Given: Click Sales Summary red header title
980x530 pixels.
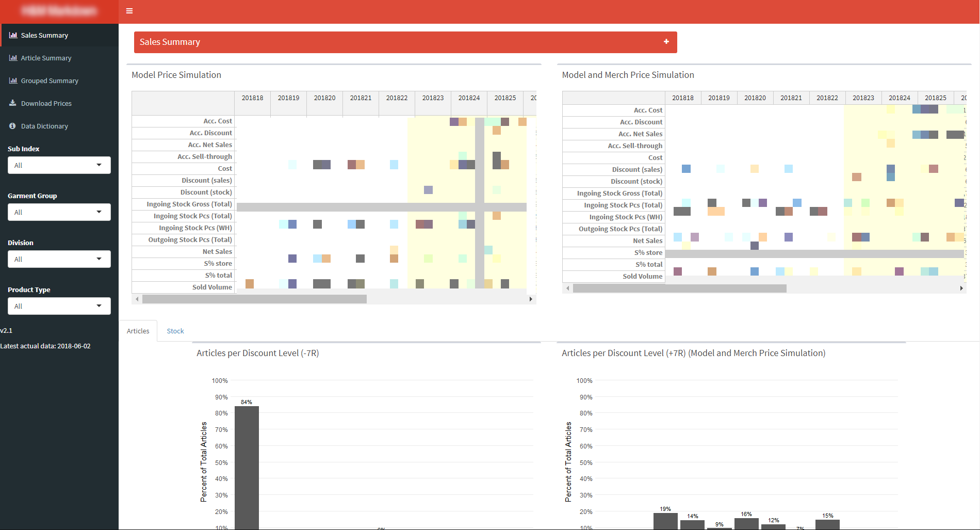Looking at the screenshot, I should pyautogui.click(x=170, y=42).
